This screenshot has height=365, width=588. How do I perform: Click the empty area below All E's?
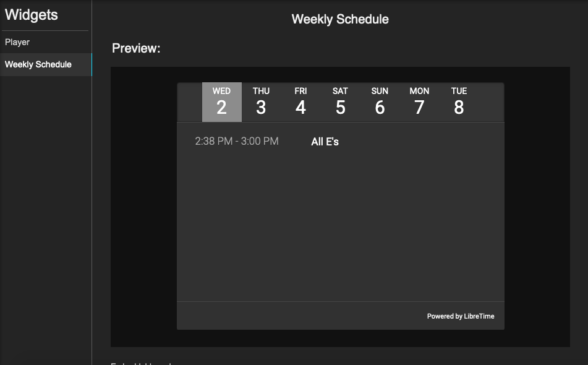(x=340, y=223)
